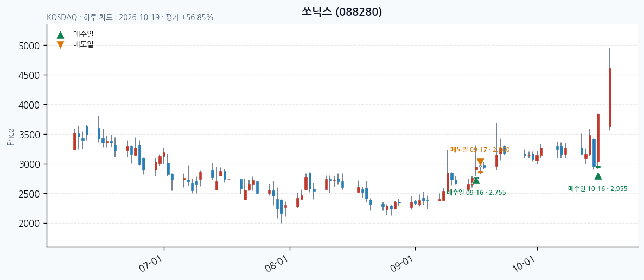This screenshot has height=280, width=644.
Task: Click the 4000 tick on the price axis
Action: pyautogui.click(x=30, y=105)
